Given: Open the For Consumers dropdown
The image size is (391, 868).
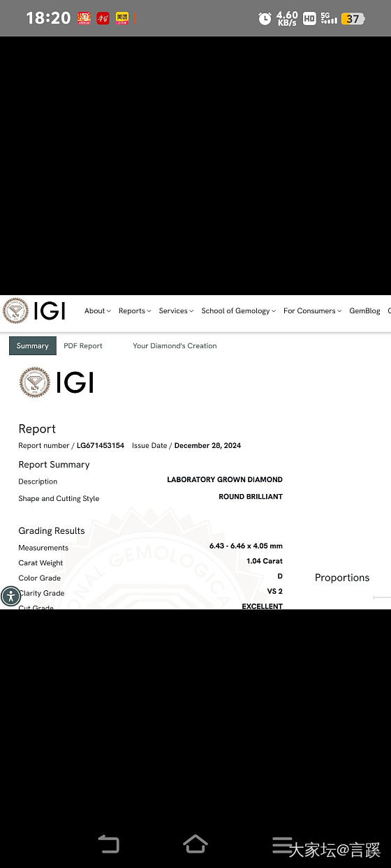Looking at the screenshot, I should (313, 311).
